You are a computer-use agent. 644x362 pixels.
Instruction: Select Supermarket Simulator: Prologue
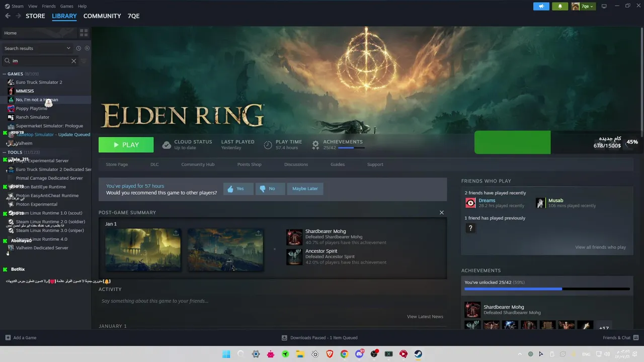click(49, 126)
